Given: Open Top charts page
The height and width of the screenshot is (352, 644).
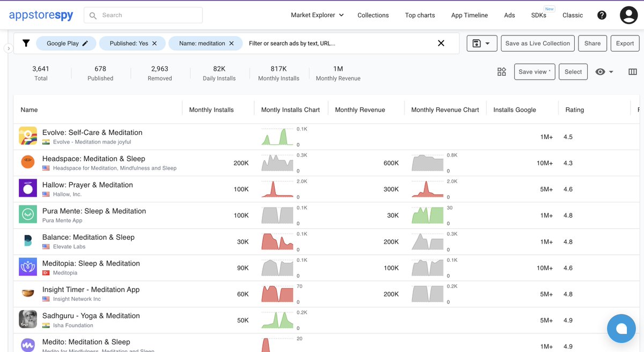Looking at the screenshot, I should [420, 15].
